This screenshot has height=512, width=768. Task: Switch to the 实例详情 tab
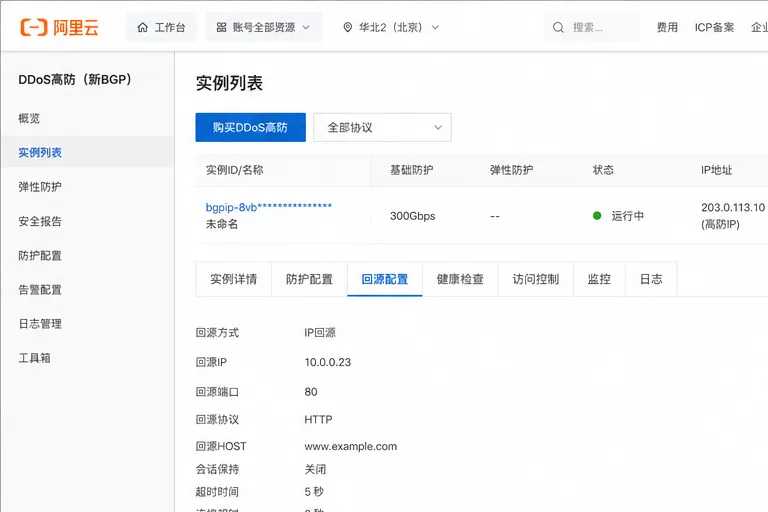234,279
